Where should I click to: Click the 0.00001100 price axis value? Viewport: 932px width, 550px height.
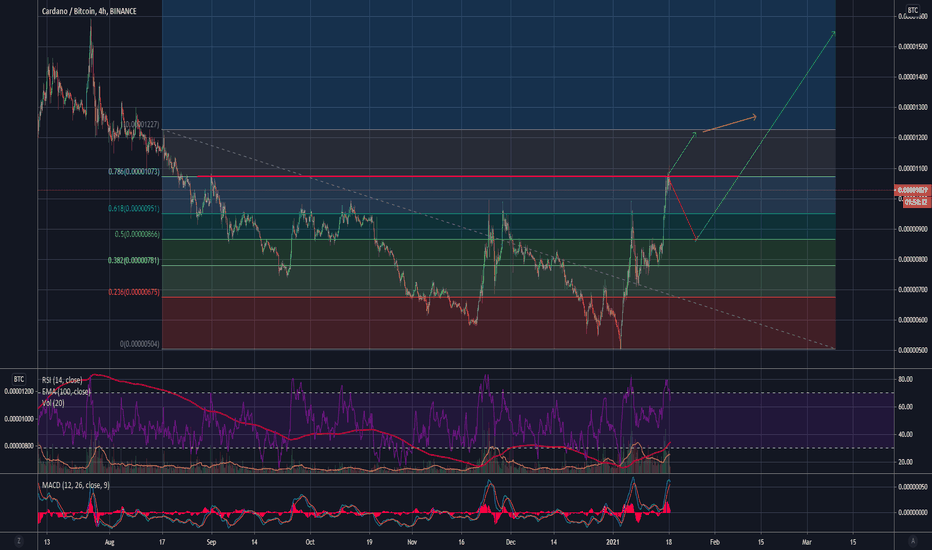pos(912,168)
